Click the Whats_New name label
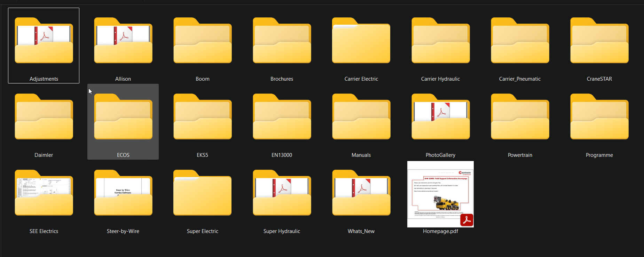 coord(361,231)
